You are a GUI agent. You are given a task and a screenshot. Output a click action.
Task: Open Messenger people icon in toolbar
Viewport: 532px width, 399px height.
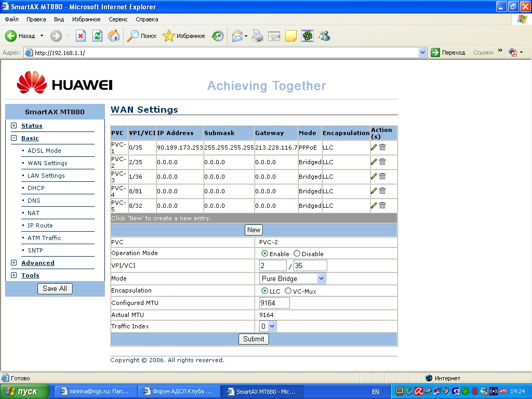point(324,36)
